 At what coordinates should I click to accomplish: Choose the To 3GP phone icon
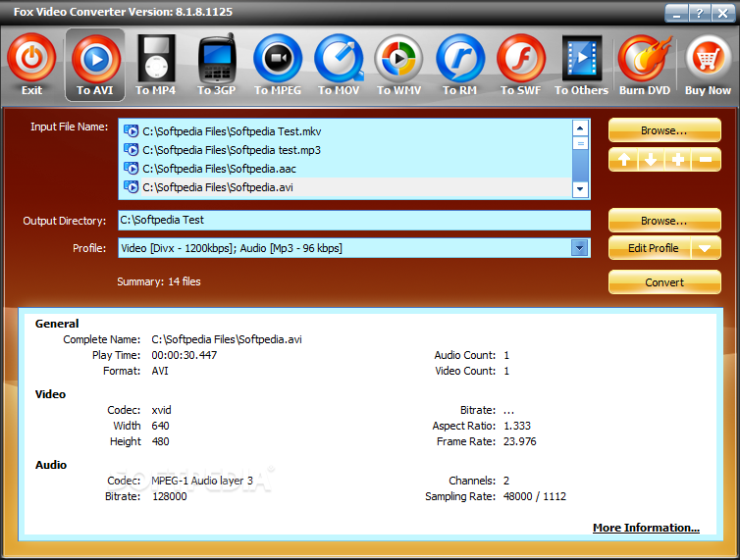(217, 58)
